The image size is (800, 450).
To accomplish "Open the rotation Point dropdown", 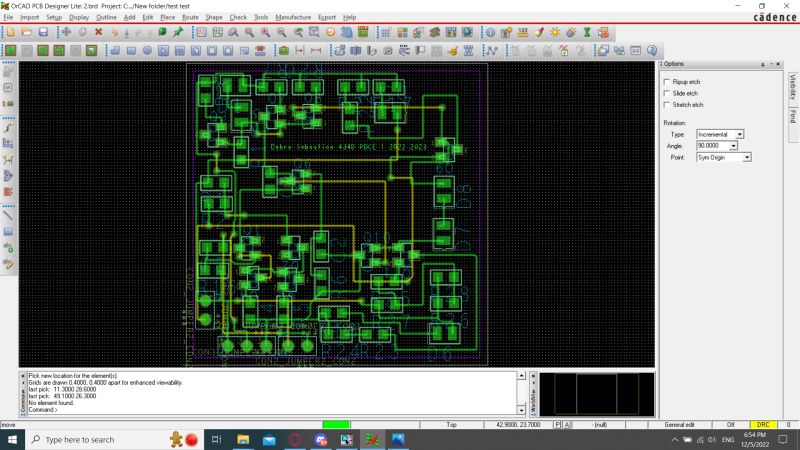I will click(746, 158).
